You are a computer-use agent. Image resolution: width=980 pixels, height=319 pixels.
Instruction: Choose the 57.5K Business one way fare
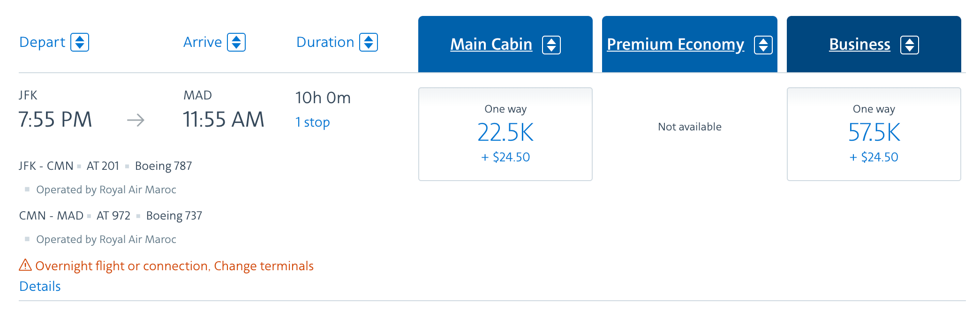874,134
